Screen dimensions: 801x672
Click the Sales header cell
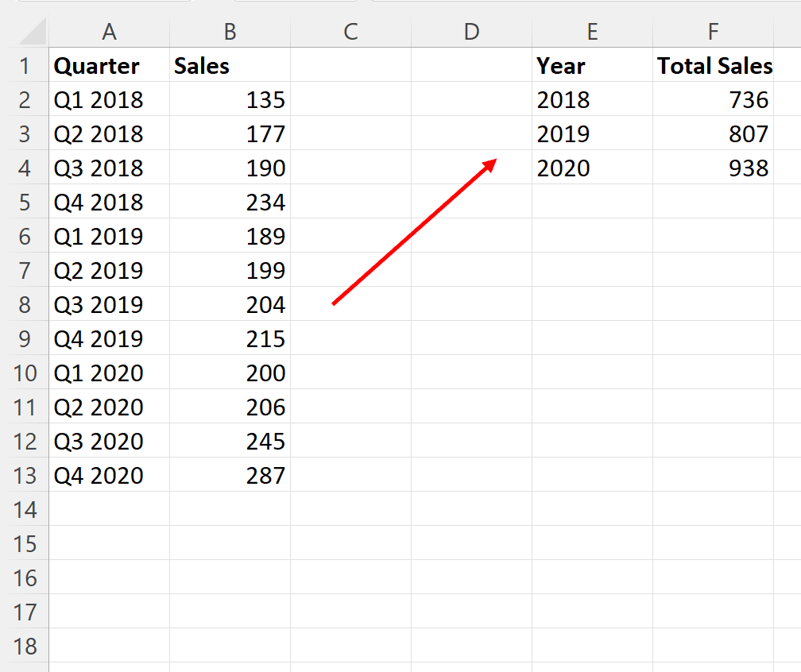pos(230,66)
